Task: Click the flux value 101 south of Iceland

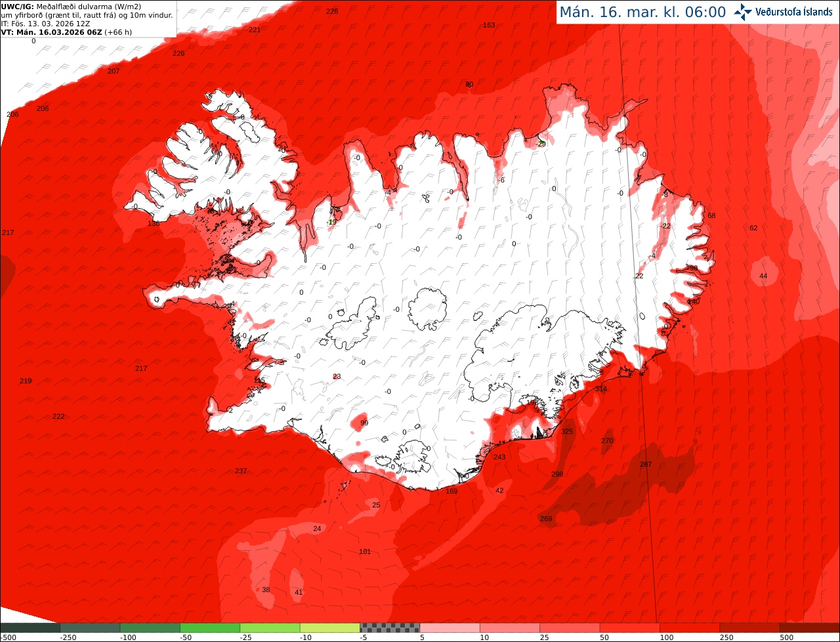Action: click(x=365, y=551)
